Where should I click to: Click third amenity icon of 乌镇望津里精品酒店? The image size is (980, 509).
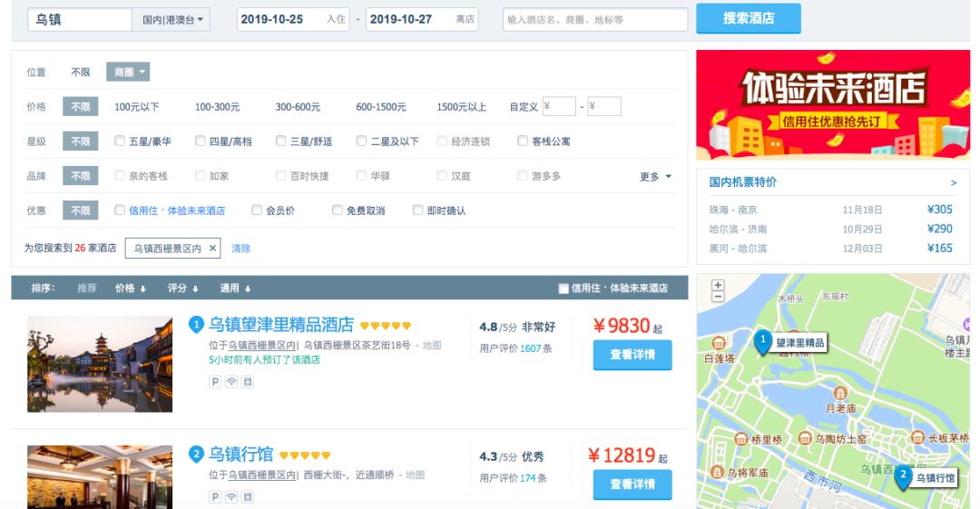coord(248,381)
